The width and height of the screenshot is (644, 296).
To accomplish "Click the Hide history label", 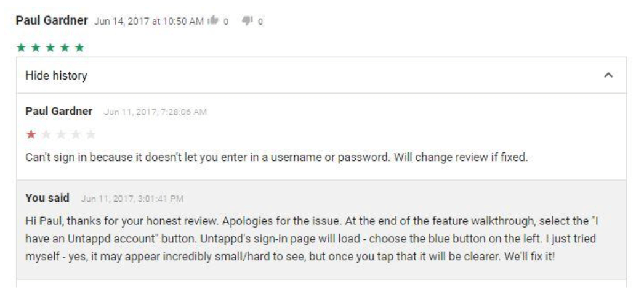I will click(56, 76).
